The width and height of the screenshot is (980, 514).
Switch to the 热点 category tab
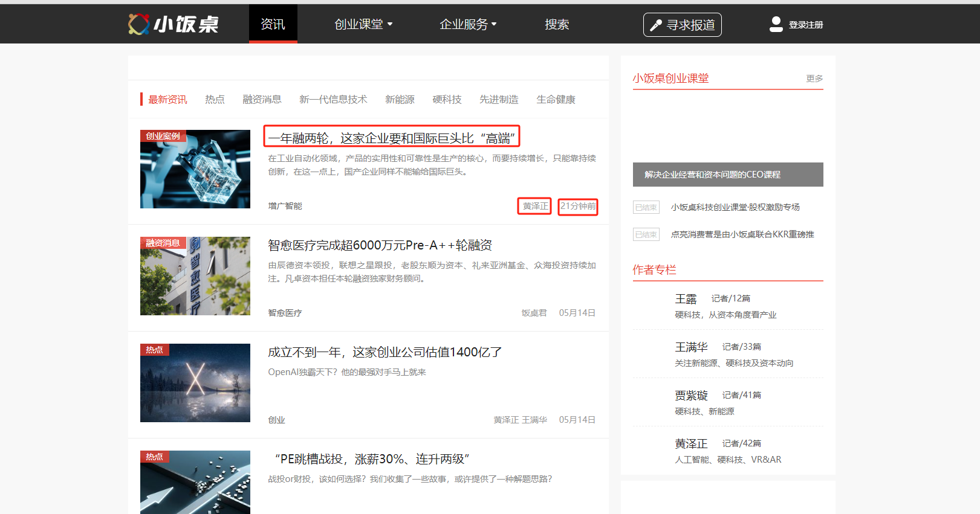click(215, 99)
